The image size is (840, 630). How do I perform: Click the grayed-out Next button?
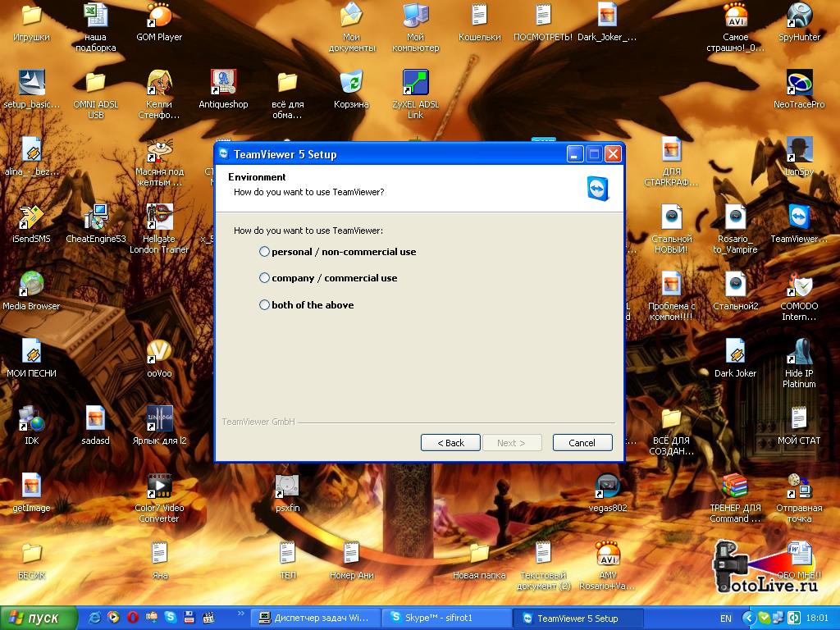click(x=512, y=442)
